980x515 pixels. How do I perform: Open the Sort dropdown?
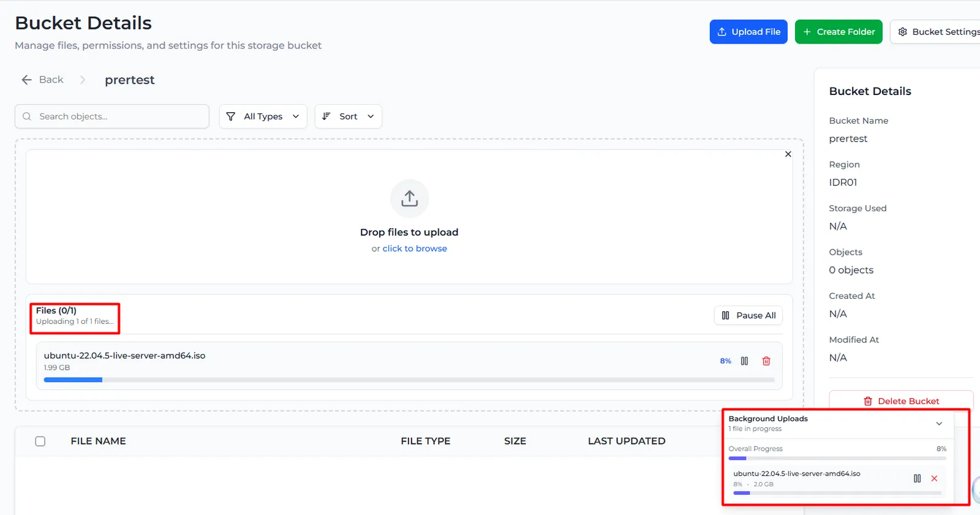click(x=349, y=116)
